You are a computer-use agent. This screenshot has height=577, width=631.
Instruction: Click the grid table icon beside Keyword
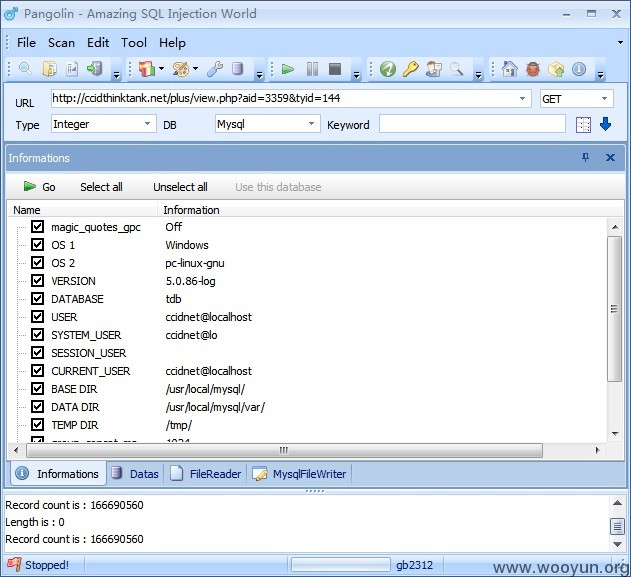(x=583, y=125)
